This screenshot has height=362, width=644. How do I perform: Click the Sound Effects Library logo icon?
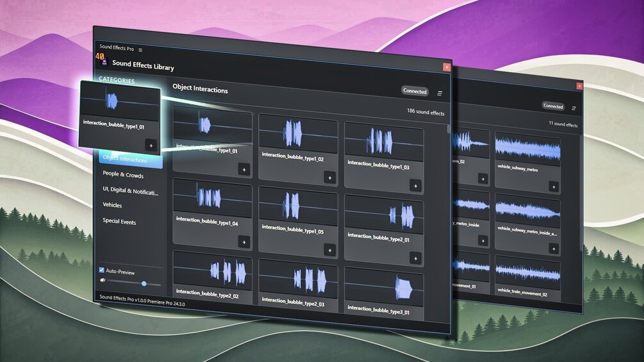click(x=104, y=62)
